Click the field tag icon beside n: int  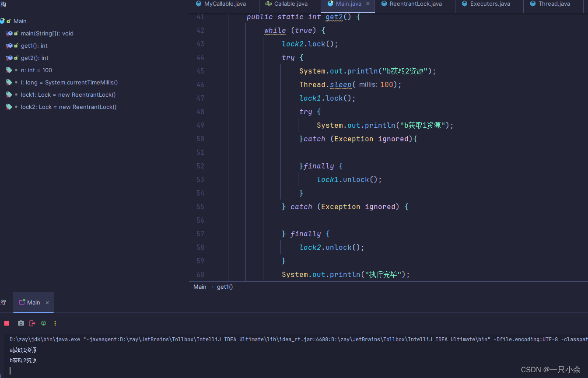point(9,70)
